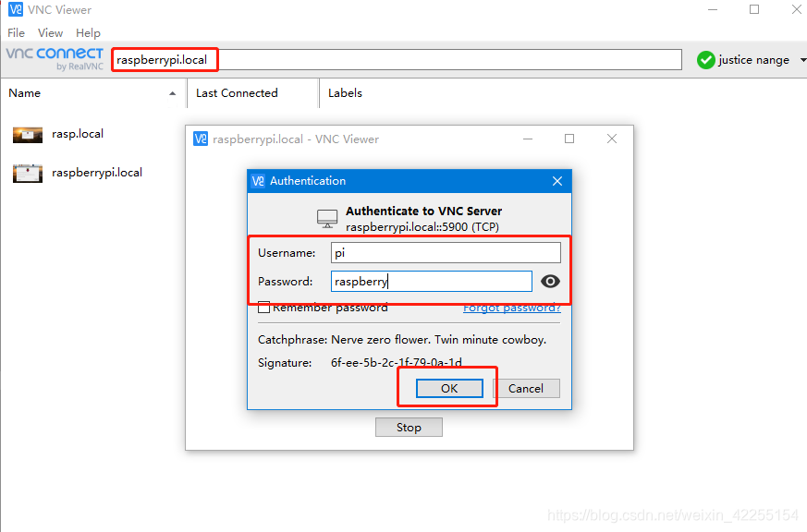The height and width of the screenshot is (532, 807).
Task: Cancel the Authentication dialog
Action: 526,388
